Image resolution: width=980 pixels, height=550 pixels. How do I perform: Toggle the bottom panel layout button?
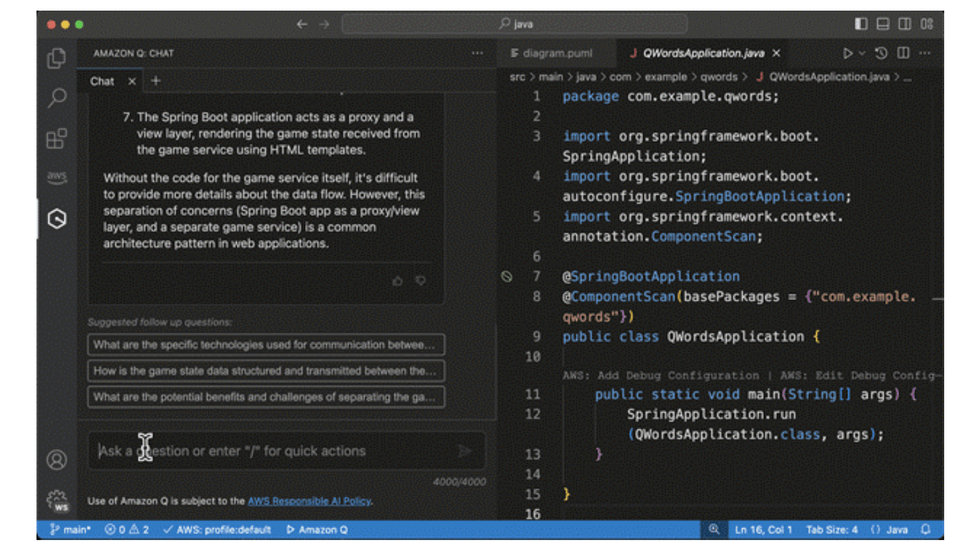pyautogui.click(x=883, y=24)
